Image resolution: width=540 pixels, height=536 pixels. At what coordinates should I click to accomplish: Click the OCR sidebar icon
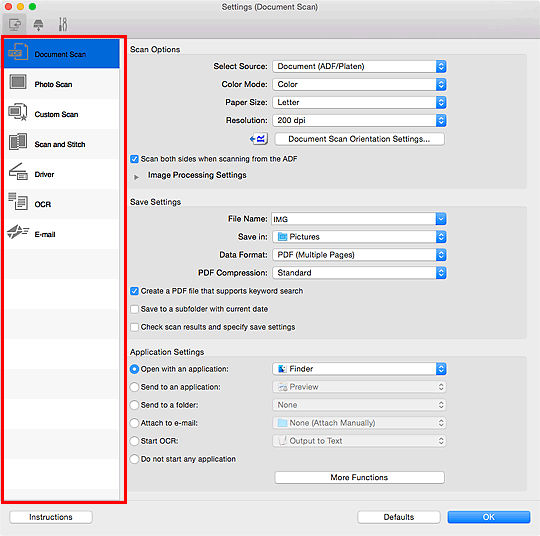[18, 202]
